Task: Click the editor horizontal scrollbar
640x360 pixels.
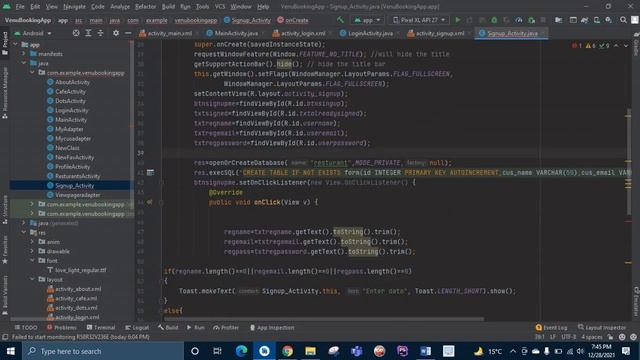Action: tap(324, 319)
